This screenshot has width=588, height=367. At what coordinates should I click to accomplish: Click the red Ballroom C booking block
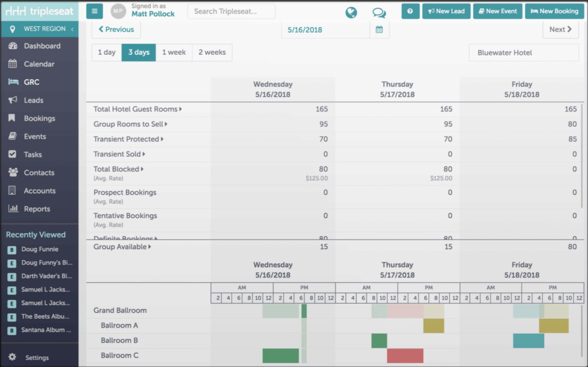(405, 356)
